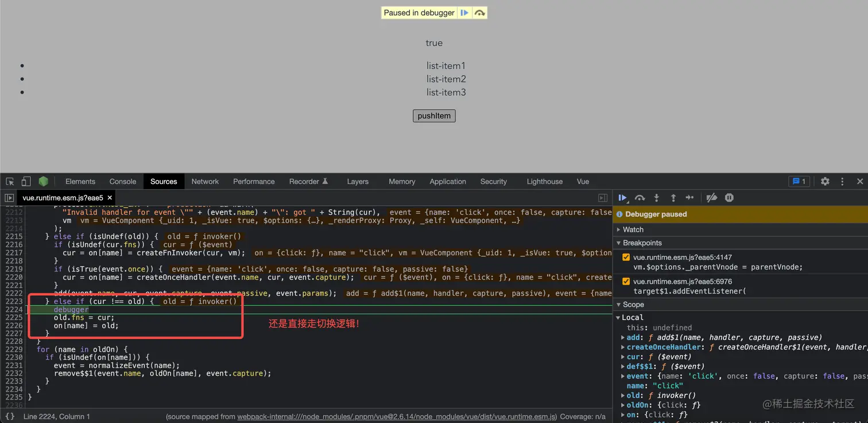Screen dimensions: 868x423
Task: Click list-item2 on the page
Action: pos(446,79)
